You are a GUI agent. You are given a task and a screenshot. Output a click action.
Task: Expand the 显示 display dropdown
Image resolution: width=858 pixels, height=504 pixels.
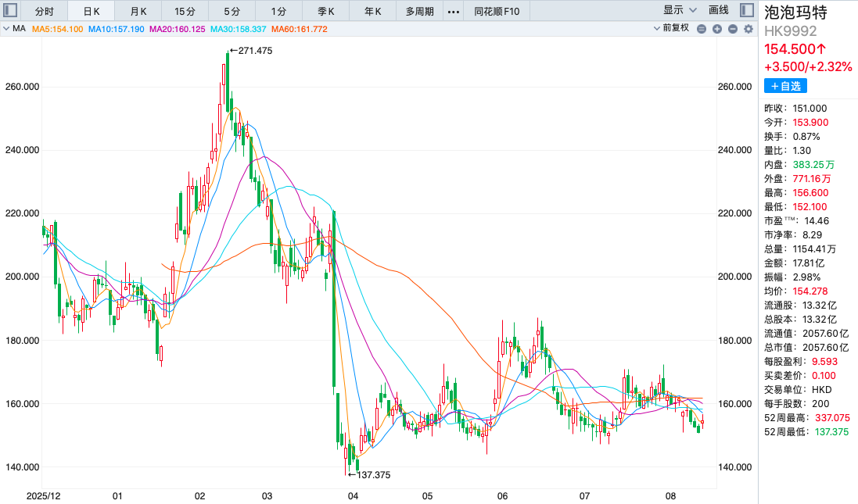click(680, 10)
